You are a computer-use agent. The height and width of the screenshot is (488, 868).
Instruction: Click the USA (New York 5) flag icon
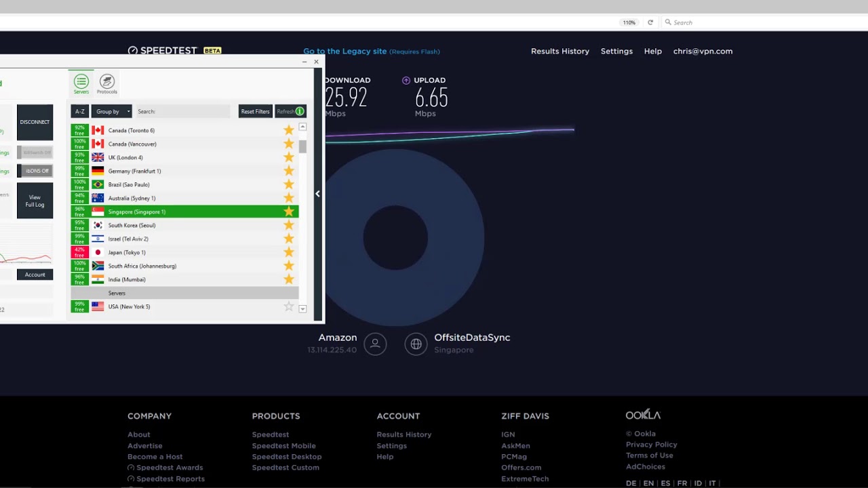tap(98, 306)
